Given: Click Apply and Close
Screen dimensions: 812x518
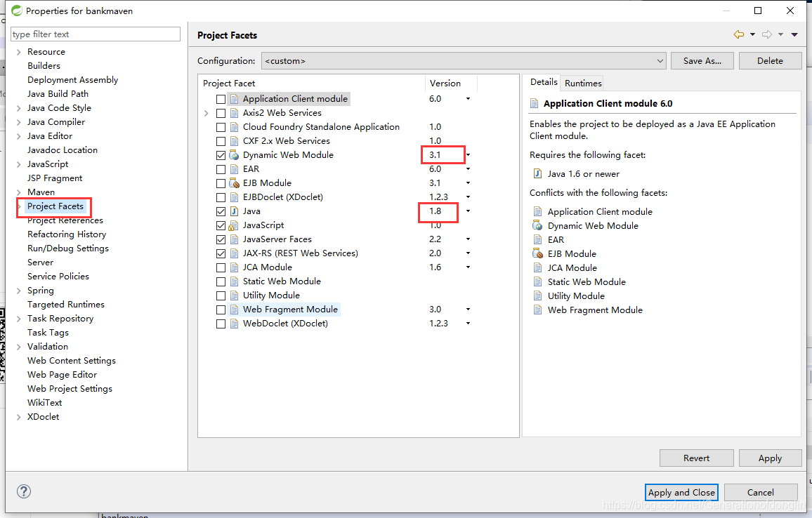Looking at the screenshot, I should (681, 492).
